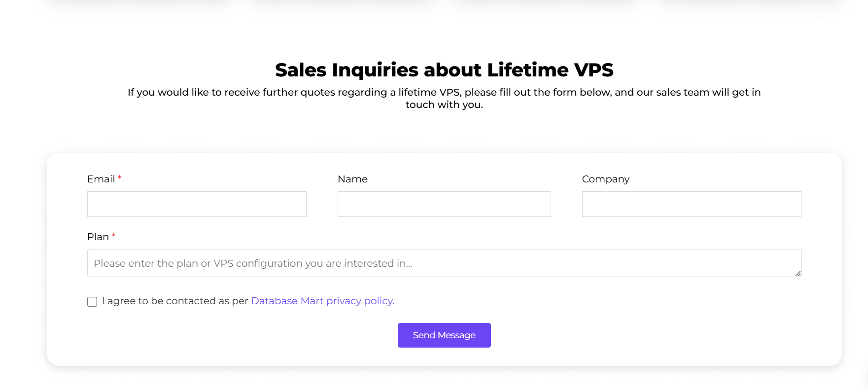Click the Send Message button
The width and height of the screenshot is (868, 389).
point(444,335)
